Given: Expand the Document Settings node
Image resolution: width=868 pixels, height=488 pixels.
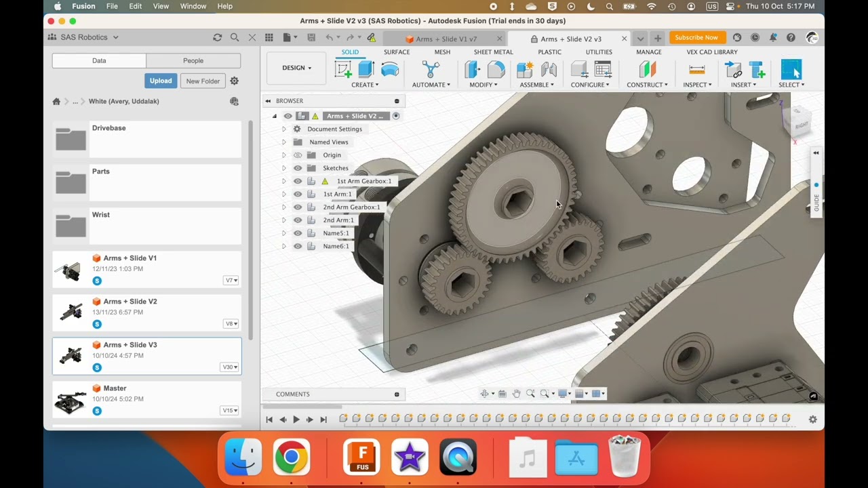Looking at the screenshot, I should 283,129.
